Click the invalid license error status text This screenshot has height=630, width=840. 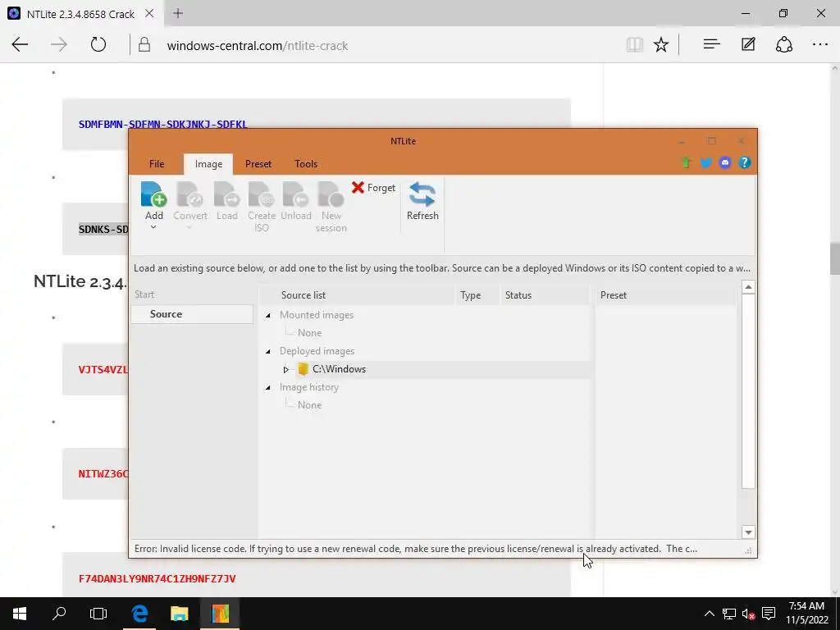tap(416, 549)
